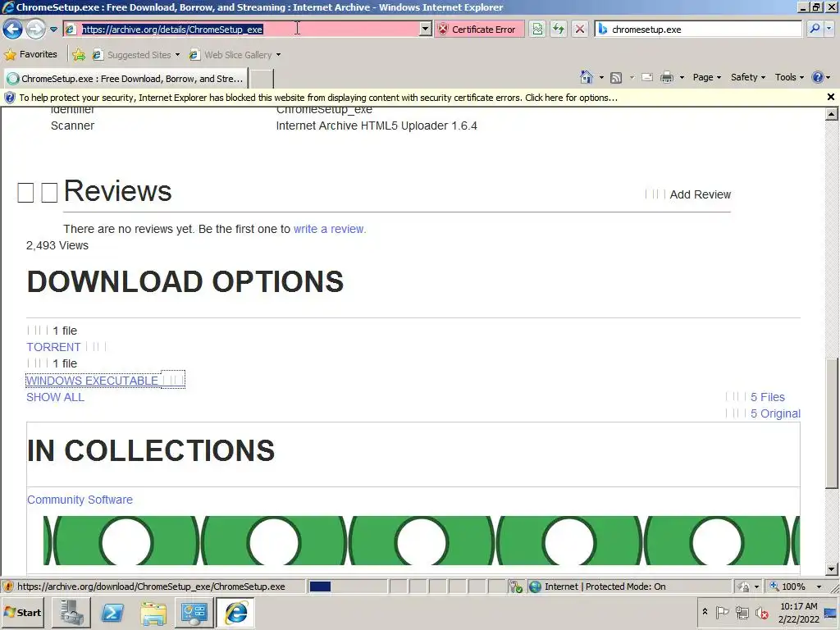Go back with the Back arrow button

coord(13,29)
